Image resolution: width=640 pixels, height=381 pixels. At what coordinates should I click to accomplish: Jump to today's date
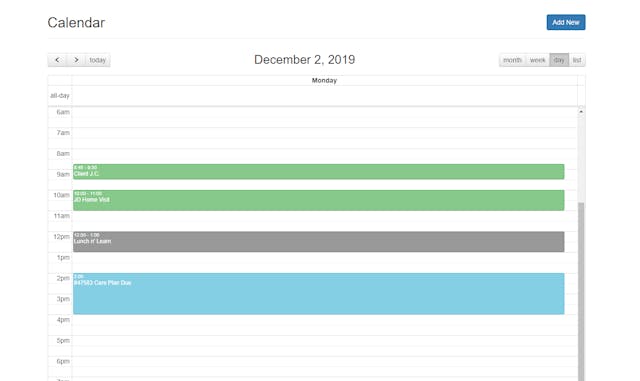tap(98, 60)
